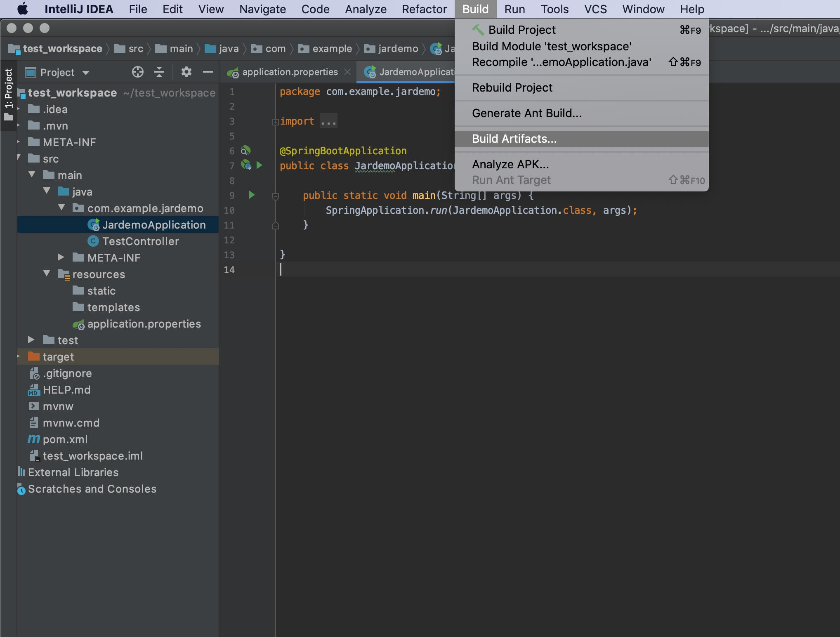Place cursor on editor line 14
The height and width of the screenshot is (637, 840).
[557, 270]
